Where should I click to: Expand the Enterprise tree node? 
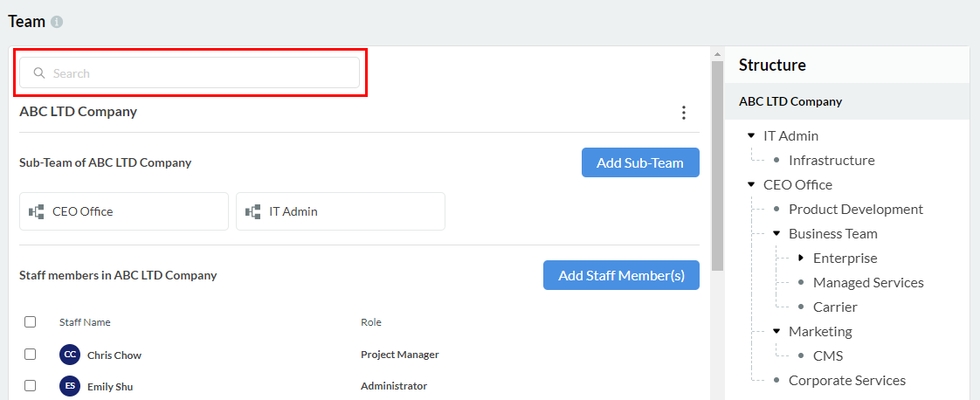coord(801,259)
